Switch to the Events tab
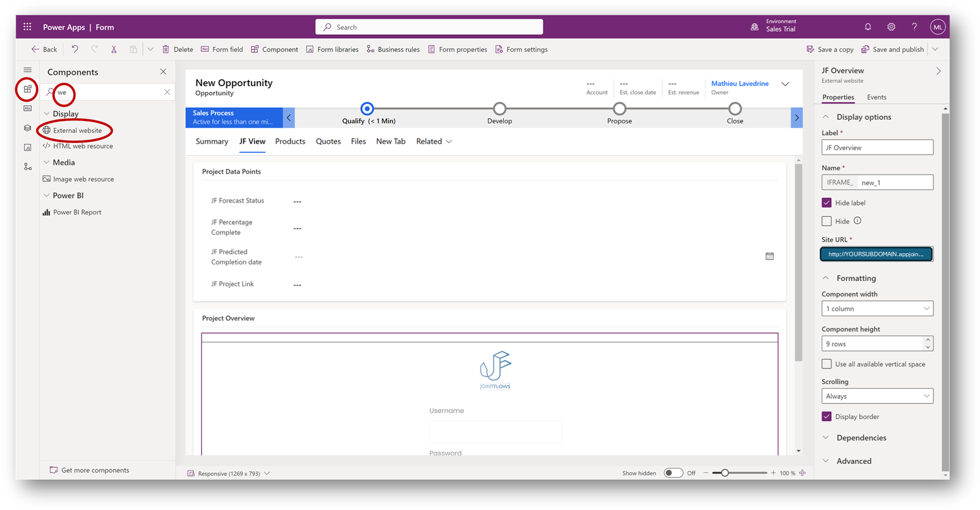 (x=876, y=97)
